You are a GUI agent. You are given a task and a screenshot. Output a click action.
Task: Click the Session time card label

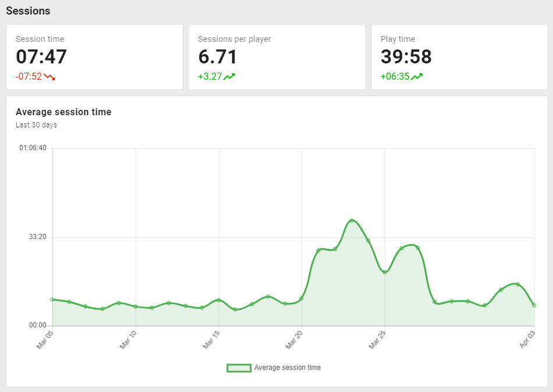coord(40,39)
